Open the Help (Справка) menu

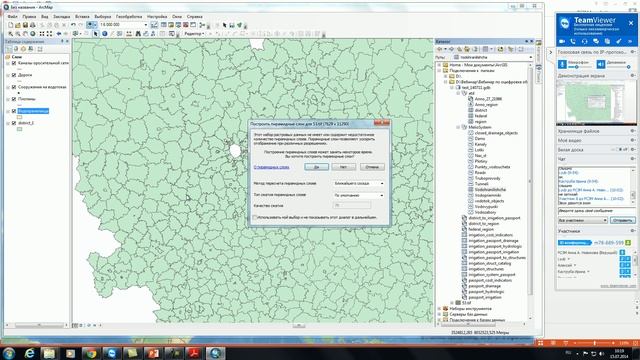click(195, 17)
